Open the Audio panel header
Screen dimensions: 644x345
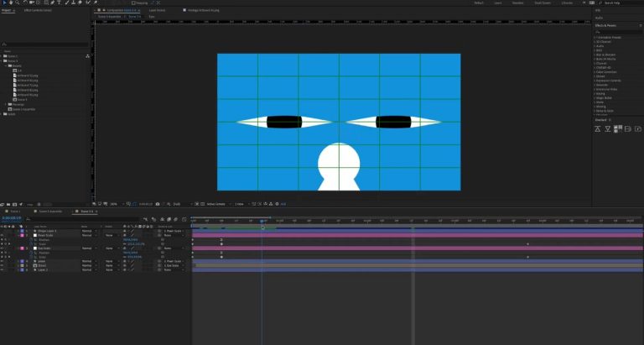point(599,18)
